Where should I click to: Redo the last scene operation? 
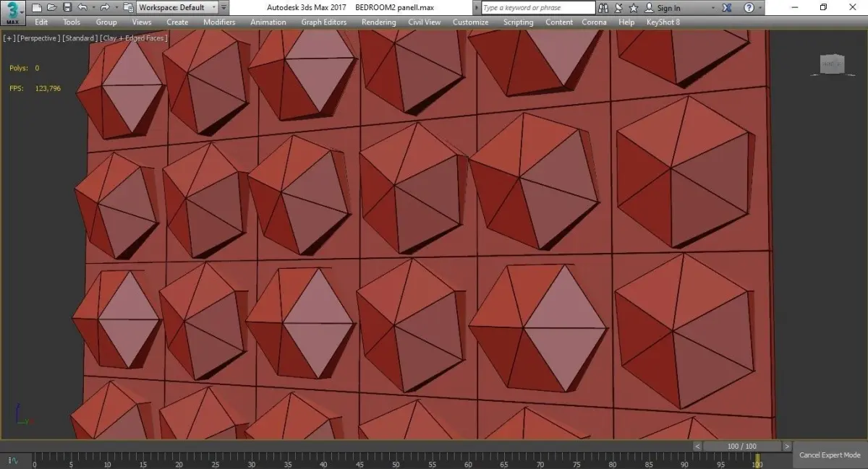(x=104, y=8)
